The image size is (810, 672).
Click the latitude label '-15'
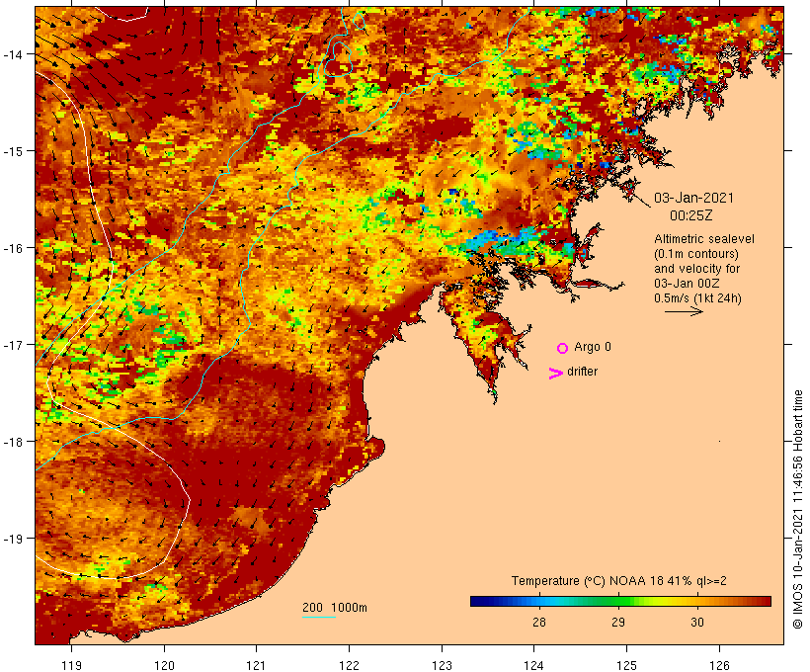[13, 151]
